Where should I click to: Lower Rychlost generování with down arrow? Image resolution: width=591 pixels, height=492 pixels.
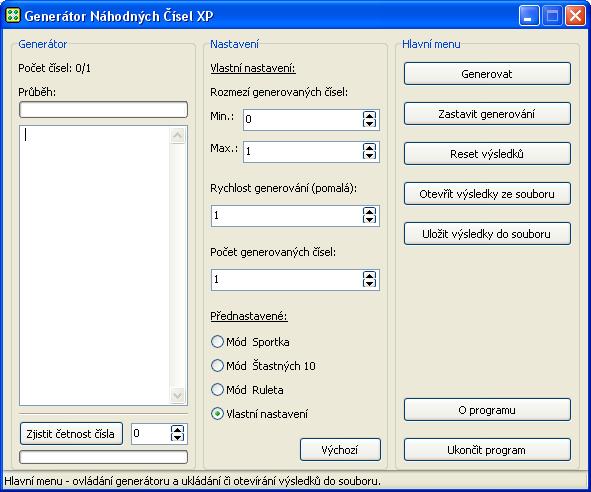click(x=369, y=219)
